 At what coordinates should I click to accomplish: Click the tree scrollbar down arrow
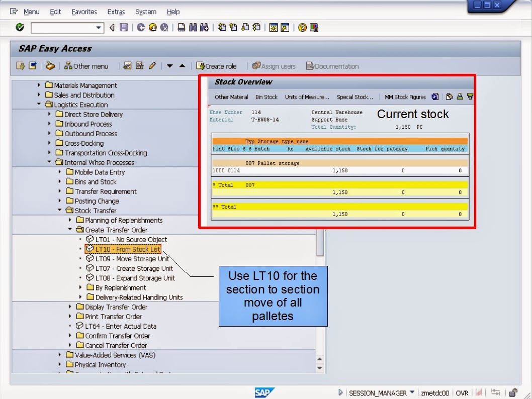(320, 368)
